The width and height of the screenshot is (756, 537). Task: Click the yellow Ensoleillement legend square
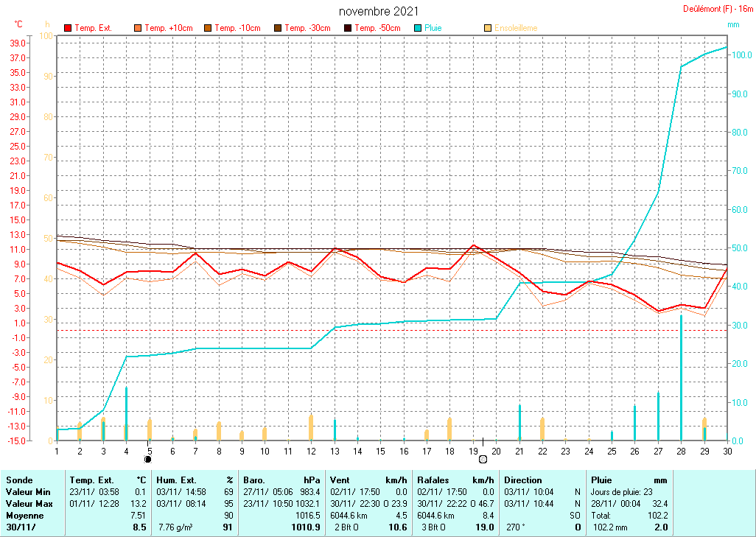click(488, 28)
